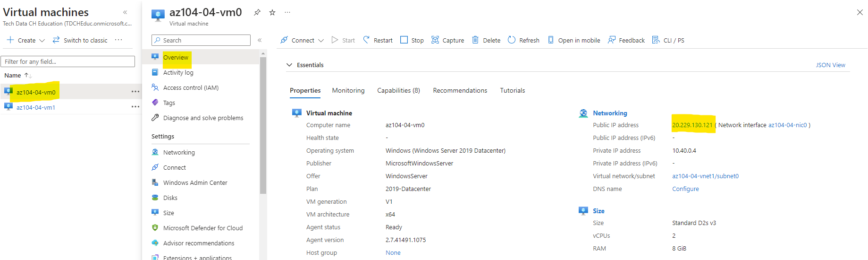Click the Networking section heading link
The height and width of the screenshot is (260, 868).
coord(610,113)
